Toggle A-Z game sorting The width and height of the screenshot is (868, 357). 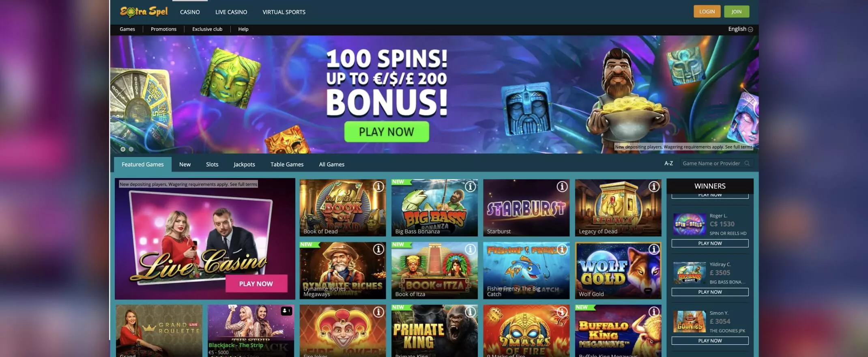point(668,163)
